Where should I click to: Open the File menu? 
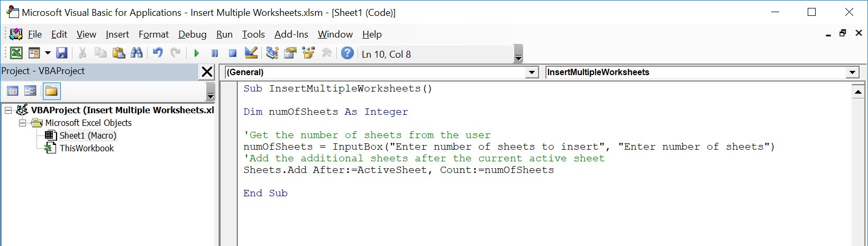(x=34, y=34)
